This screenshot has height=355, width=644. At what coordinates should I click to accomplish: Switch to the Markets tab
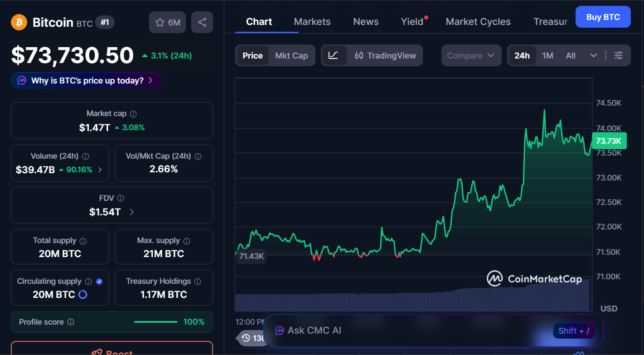[x=312, y=21]
